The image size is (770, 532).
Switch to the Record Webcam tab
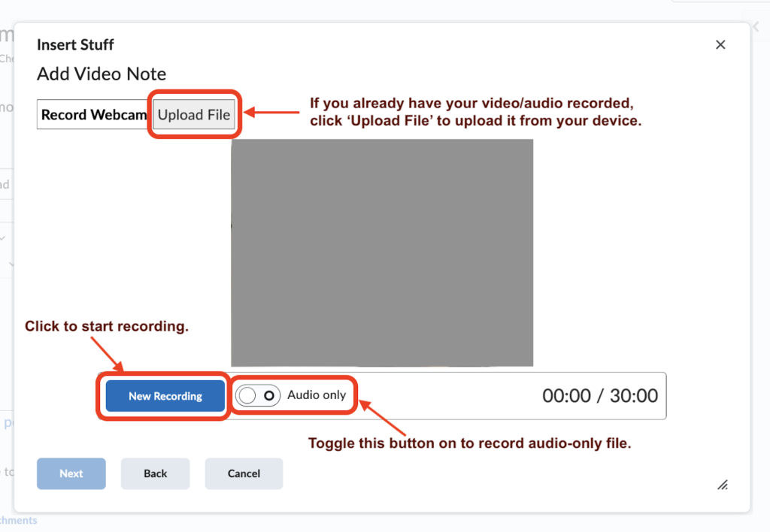coord(93,114)
